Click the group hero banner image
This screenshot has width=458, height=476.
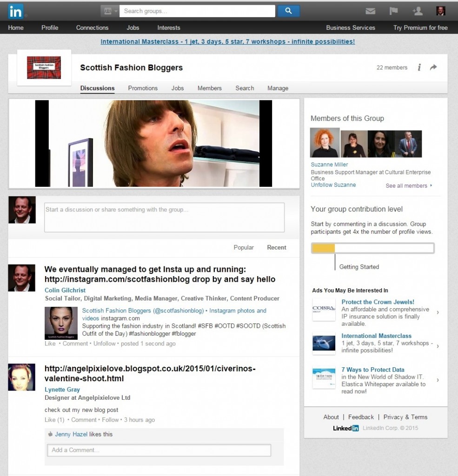154,143
